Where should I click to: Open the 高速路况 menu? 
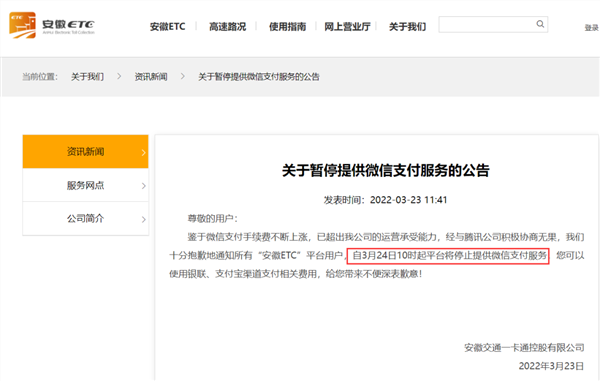[x=227, y=27]
